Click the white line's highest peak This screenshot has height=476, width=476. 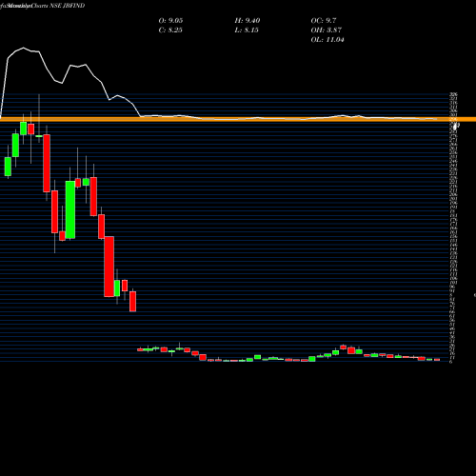(23, 48)
